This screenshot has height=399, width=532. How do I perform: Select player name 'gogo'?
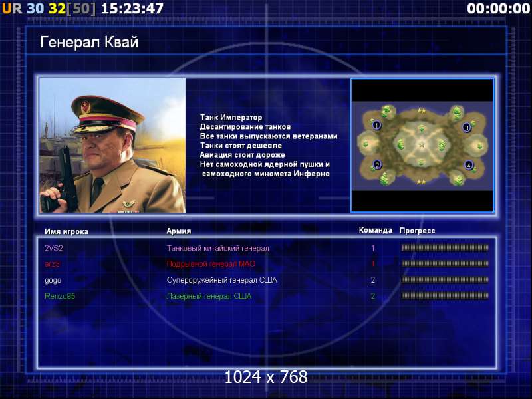point(53,280)
